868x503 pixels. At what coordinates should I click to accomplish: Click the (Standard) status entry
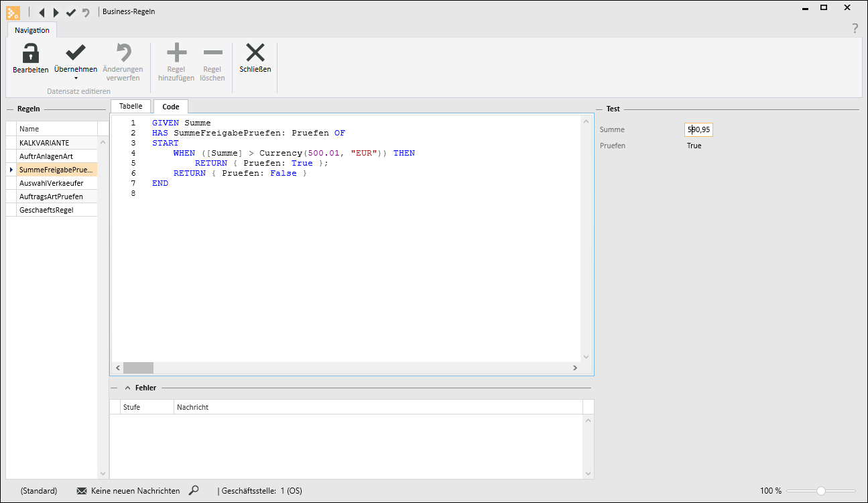[39, 491]
